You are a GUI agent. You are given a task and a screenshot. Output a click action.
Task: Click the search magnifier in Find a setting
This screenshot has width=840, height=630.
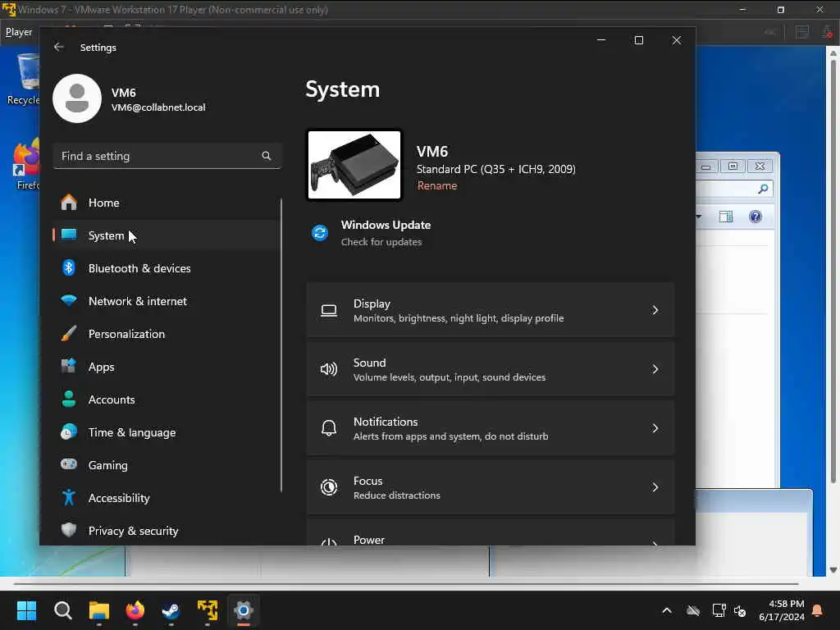pos(267,156)
